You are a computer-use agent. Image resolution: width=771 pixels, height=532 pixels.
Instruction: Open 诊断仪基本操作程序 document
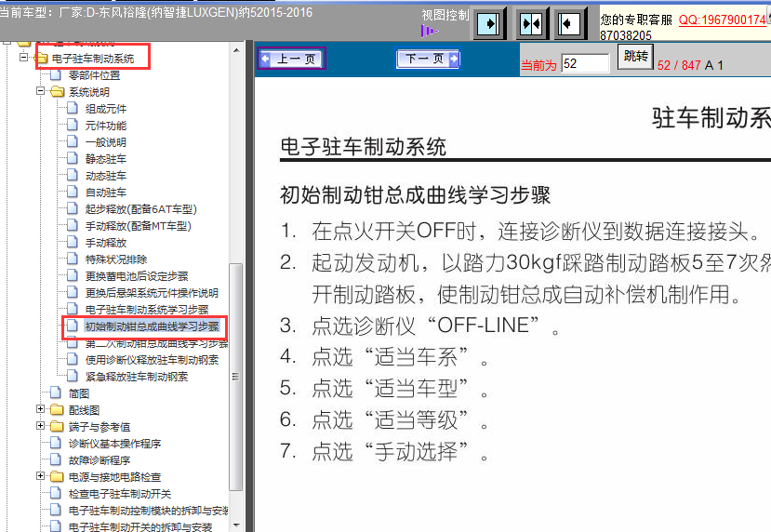pyautogui.click(x=114, y=443)
